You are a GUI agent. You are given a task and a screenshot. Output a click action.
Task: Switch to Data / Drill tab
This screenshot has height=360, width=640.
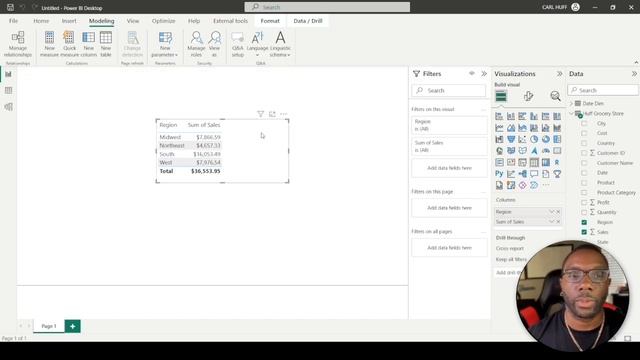308,21
